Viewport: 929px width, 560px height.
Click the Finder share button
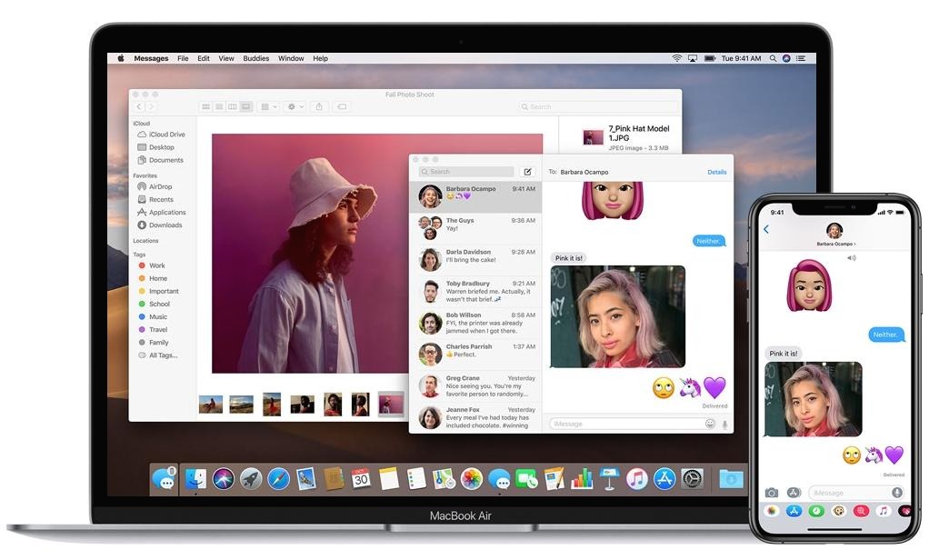coord(319,106)
